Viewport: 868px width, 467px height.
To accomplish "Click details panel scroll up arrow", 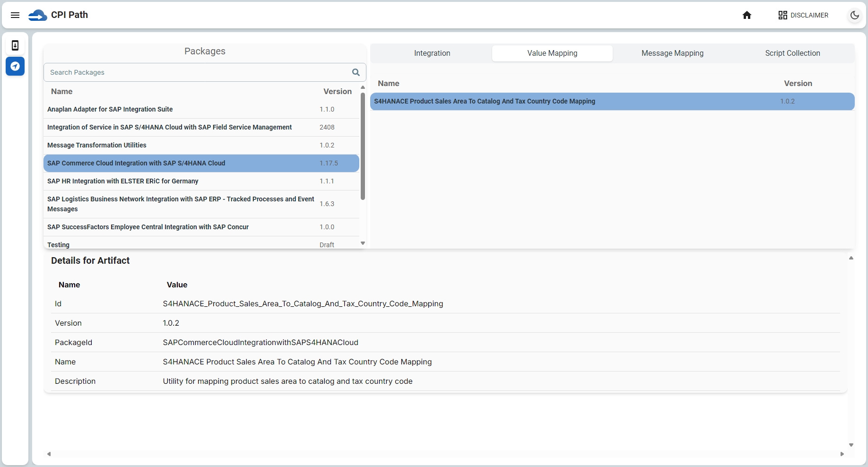I will coord(851,258).
